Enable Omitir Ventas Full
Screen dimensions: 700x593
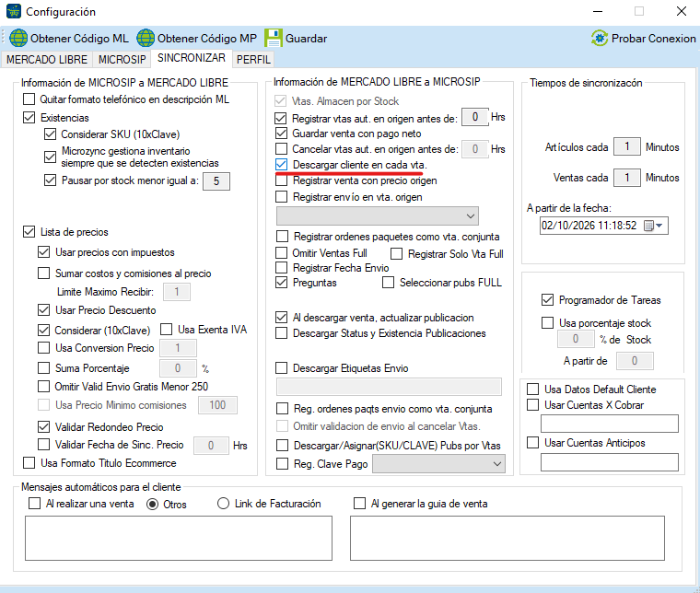(281, 253)
